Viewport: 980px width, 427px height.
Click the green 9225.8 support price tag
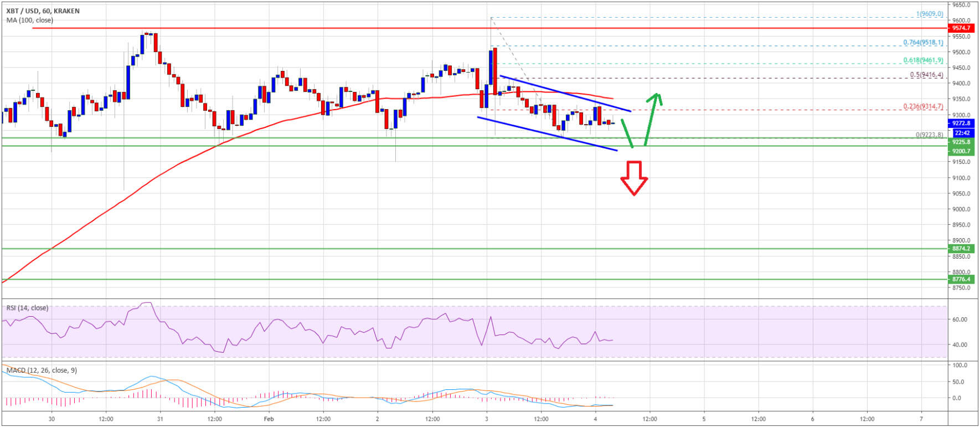(961, 142)
